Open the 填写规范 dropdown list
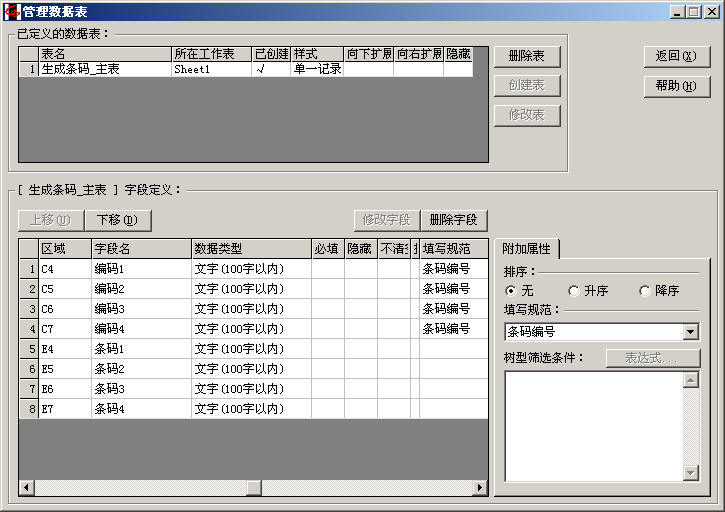725x512 pixels. pyautogui.click(x=690, y=332)
